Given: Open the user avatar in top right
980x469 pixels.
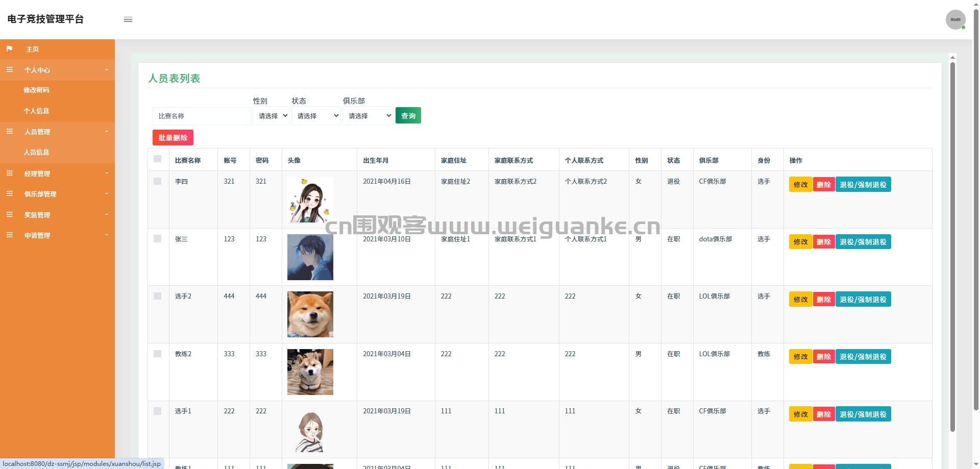Looking at the screenshot, I should click(955, 19).
